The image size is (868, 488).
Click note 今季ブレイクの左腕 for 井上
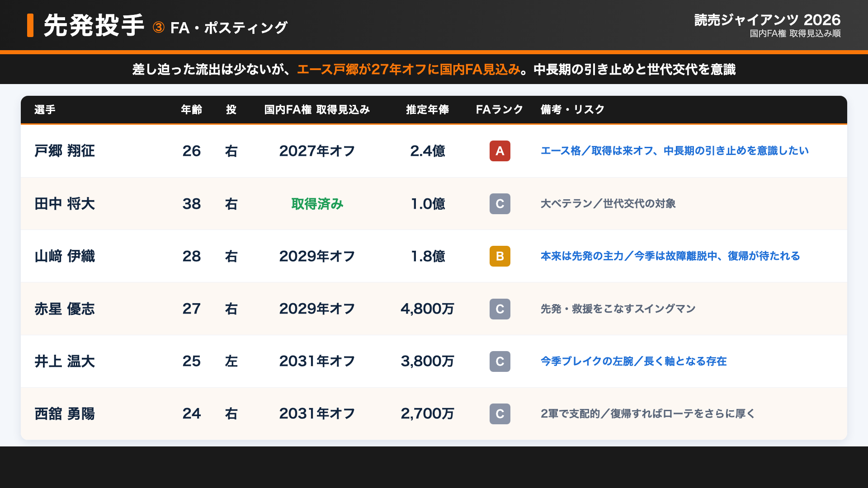coord(634,361)
